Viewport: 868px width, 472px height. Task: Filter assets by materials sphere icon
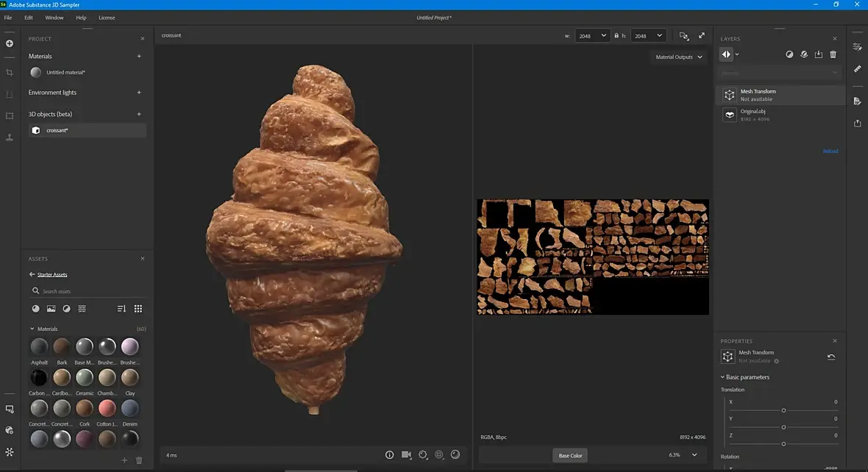tap(35, 309)
